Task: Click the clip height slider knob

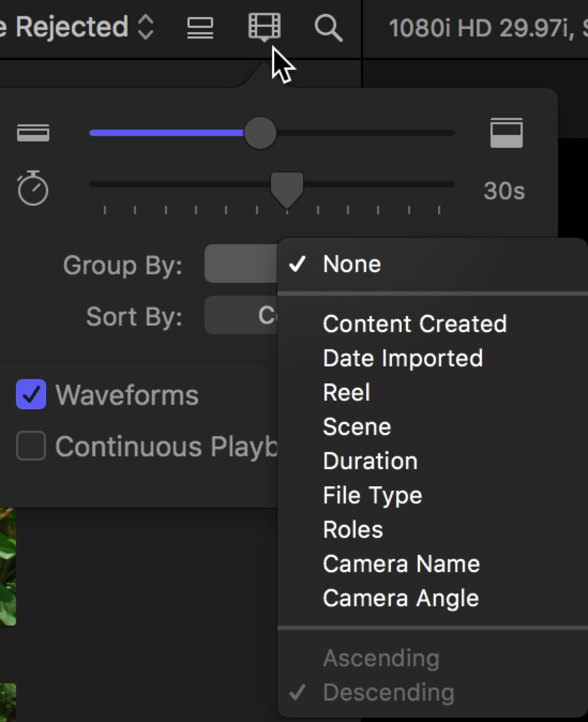Action: [260, 133]
